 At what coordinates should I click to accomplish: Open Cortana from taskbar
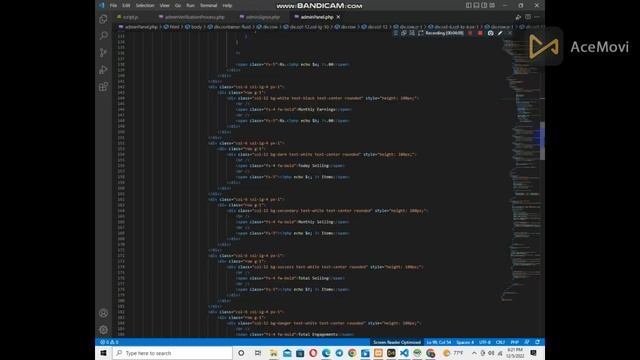[241, 353]
